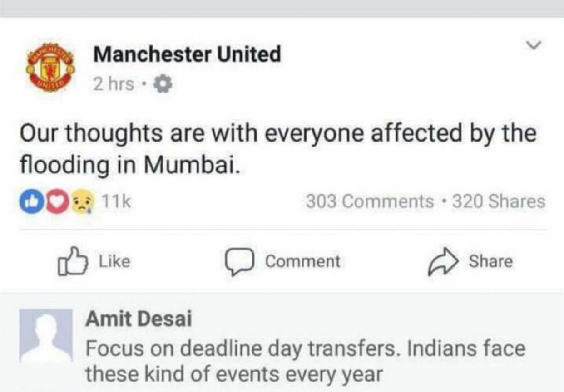Open Amit Desai's profile name
This screenshot has width=564, height=392.
coord(139,320)
